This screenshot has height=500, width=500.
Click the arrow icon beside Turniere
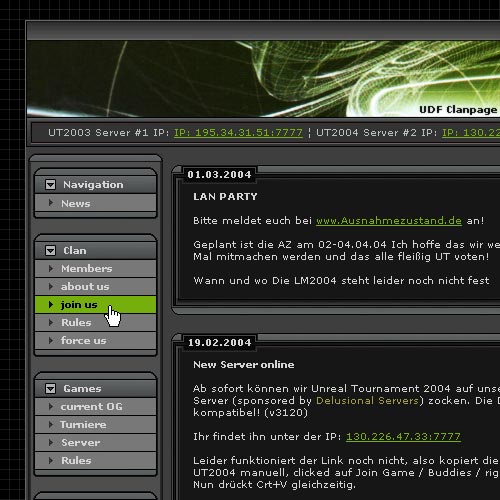[x=51, y=424]
